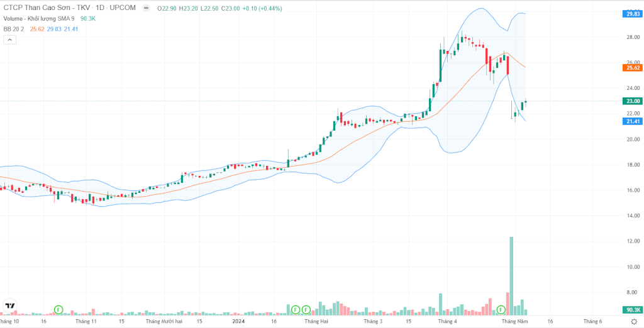Click the 14.00 price axis tick
The image size is (644, 328).
click(633, 216)
